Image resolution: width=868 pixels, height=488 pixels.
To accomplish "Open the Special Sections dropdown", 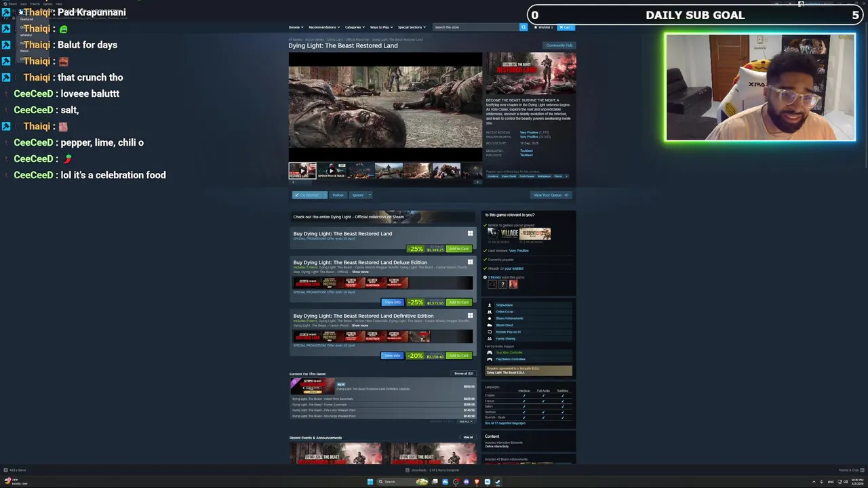I will tap(410, 27).
